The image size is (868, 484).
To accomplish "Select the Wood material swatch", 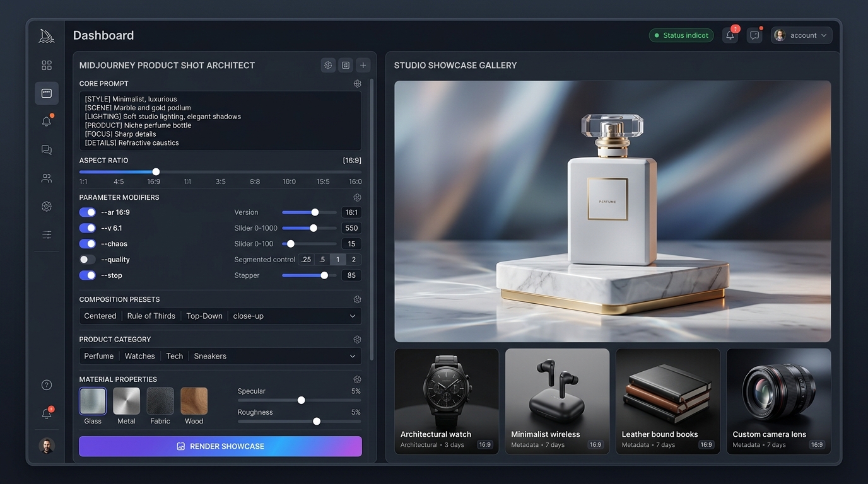I will (194, 401).
